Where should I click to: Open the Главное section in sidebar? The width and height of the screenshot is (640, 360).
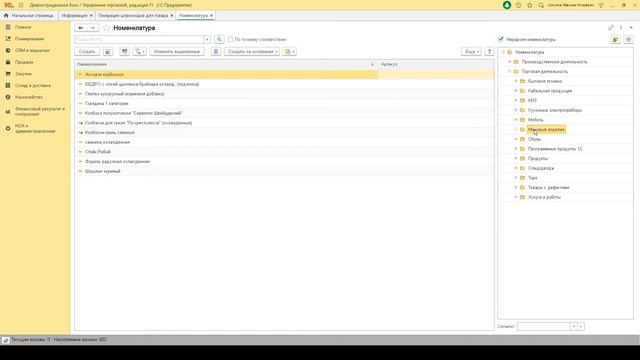click(23, 27)
